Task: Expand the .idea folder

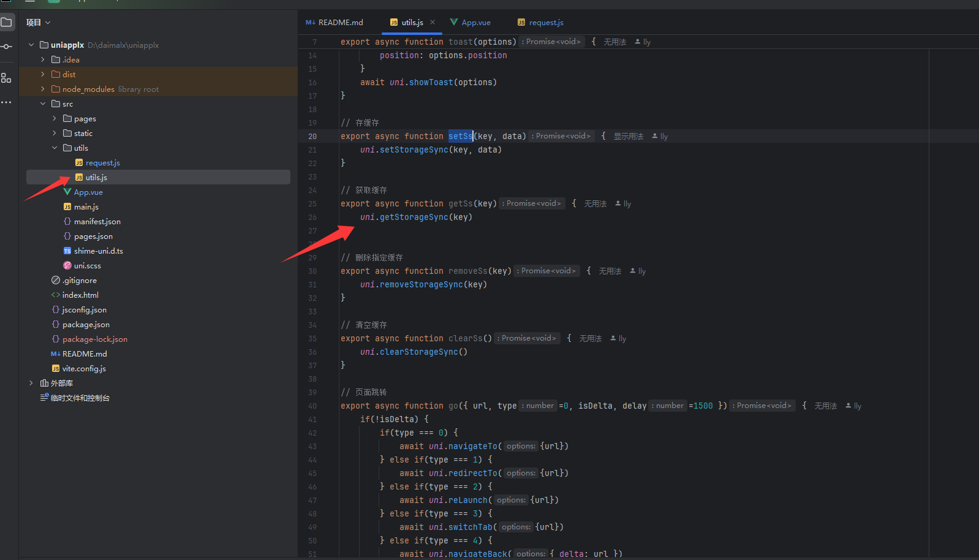Action: click(x=43, y=59)
